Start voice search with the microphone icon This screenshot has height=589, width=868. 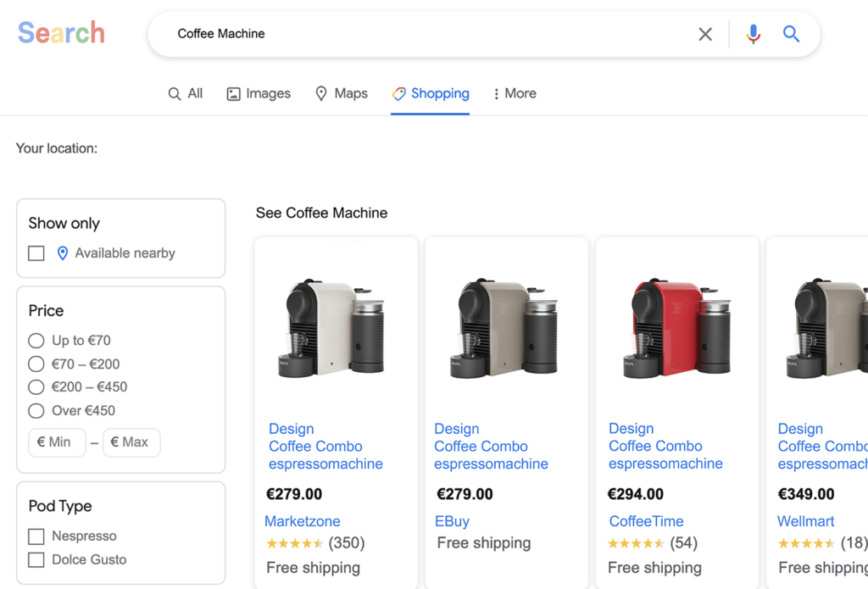pyautogui.click(x=753, y=34)
